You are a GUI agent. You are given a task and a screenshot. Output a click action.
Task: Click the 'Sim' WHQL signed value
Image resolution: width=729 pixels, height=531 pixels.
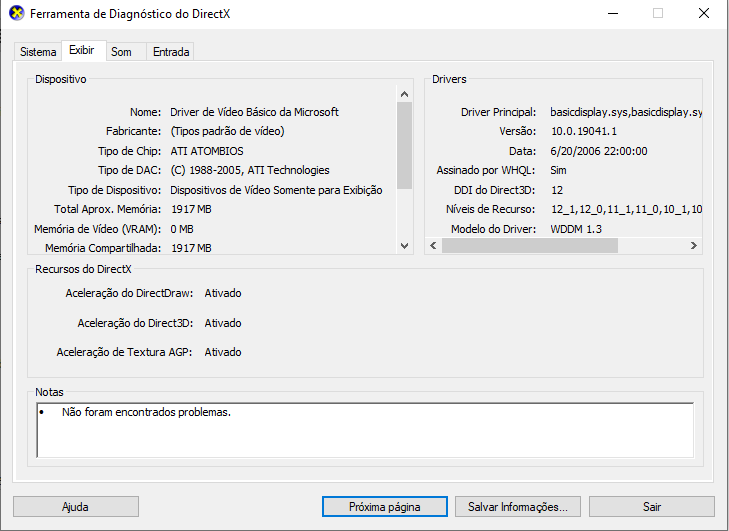558,170
